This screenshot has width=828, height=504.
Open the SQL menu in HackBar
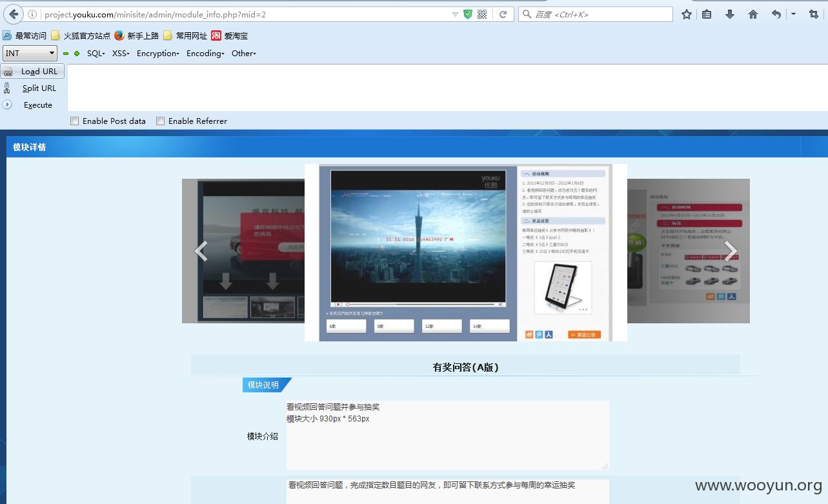click(x=96, y=54)
